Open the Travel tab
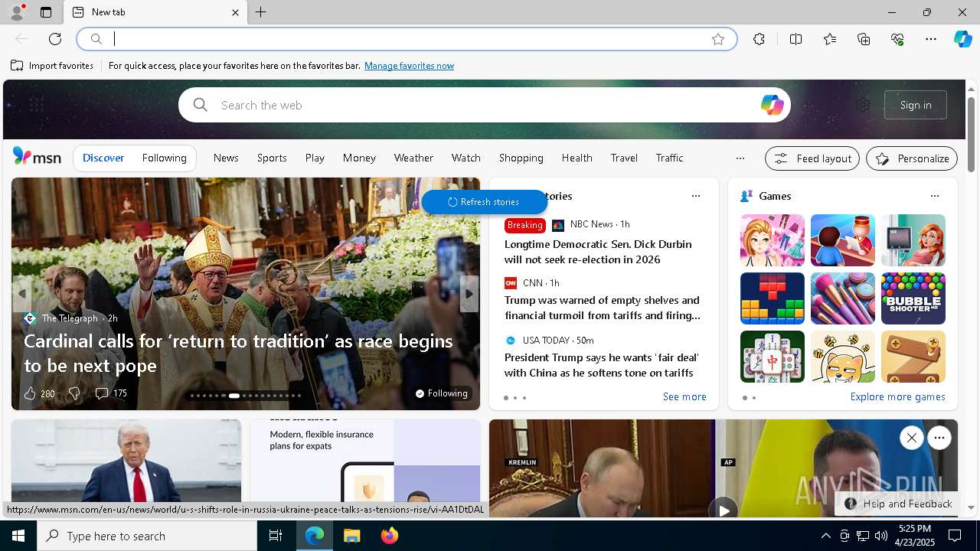 (x=624, y=158)
